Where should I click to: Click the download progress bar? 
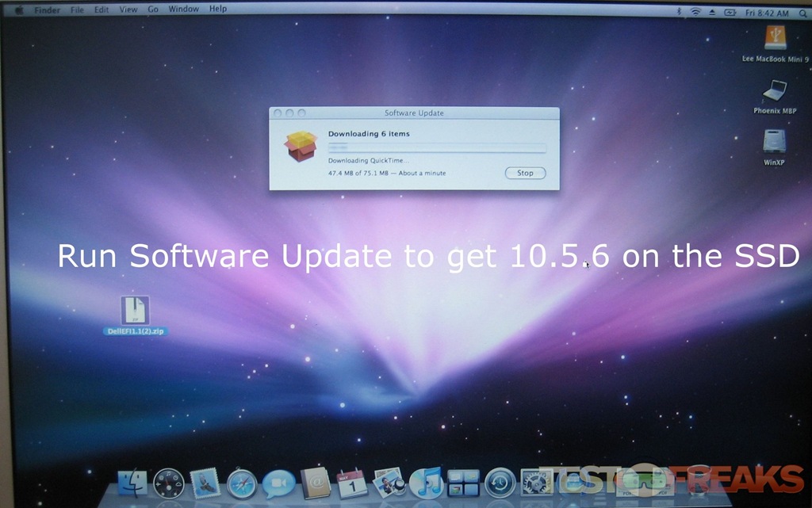pyautogui.click(x=437, y=147)
